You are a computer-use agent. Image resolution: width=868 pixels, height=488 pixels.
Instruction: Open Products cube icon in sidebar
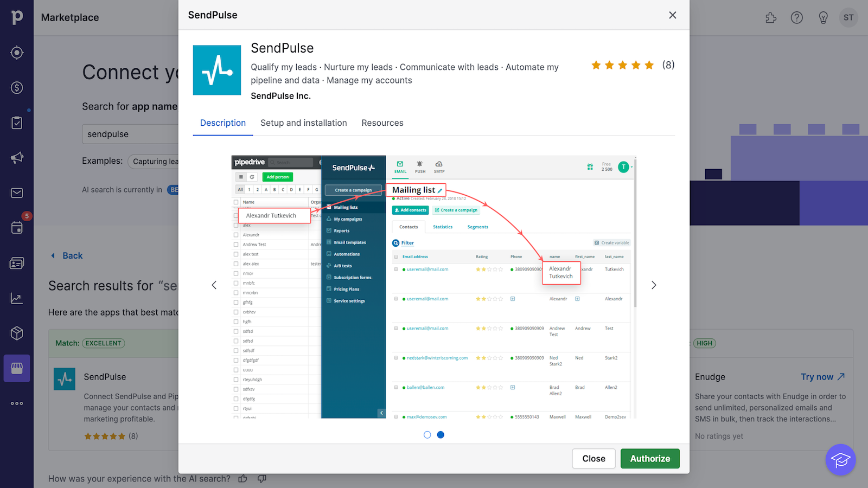pos(17,333)
